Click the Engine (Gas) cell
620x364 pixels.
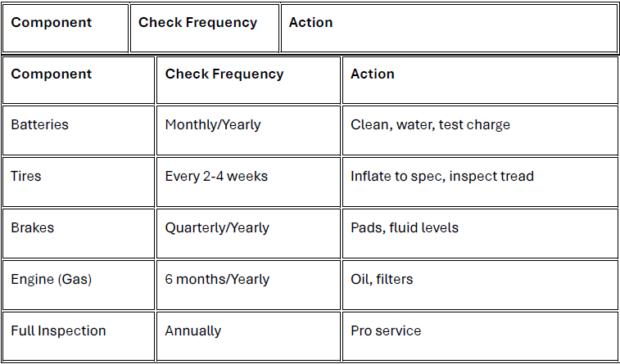coord(79,285)
